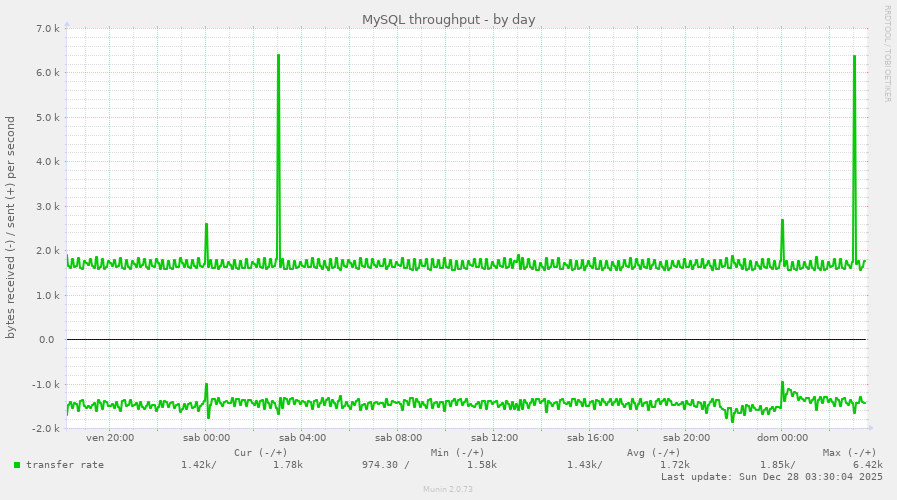Viewport: 897px width, 500px height.
Task: Click the minimum sent value '1.58k'
Action: tap(482, 465)
